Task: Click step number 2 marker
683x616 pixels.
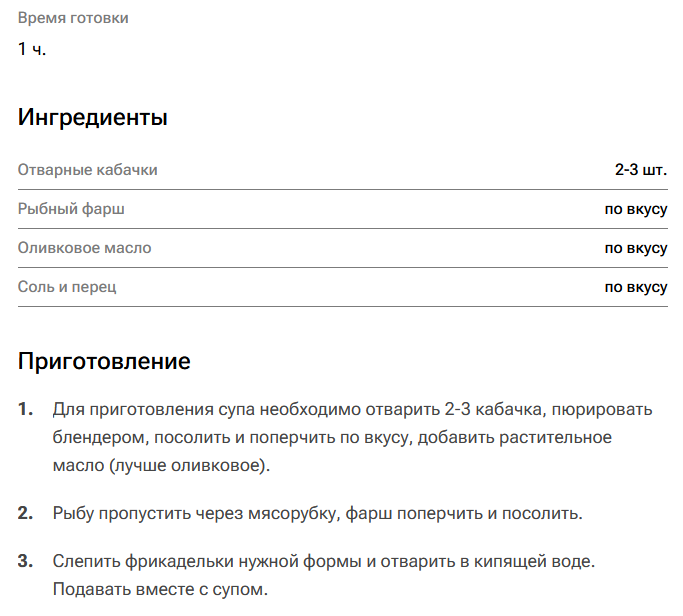Action: (x=26, y=513)
